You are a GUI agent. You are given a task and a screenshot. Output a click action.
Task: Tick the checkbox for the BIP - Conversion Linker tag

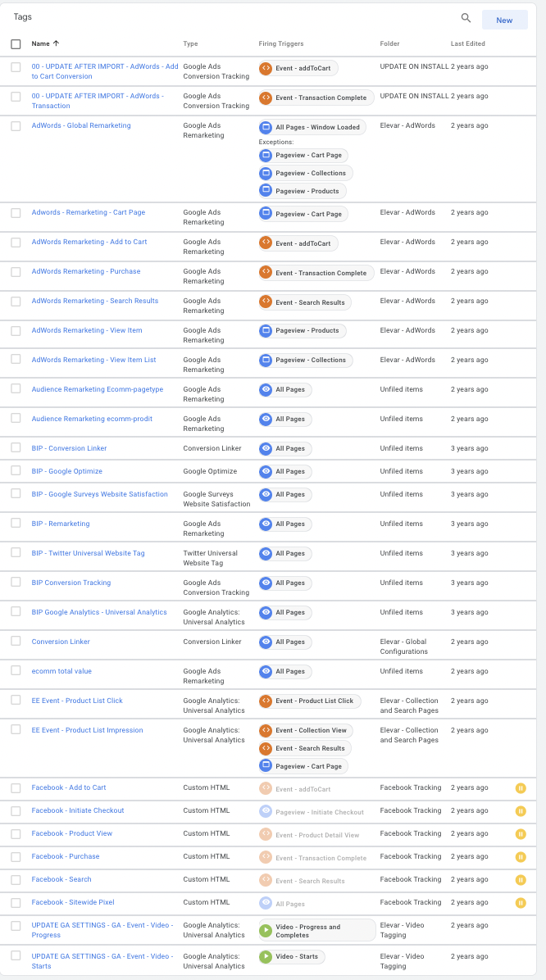tap(16, 449)
